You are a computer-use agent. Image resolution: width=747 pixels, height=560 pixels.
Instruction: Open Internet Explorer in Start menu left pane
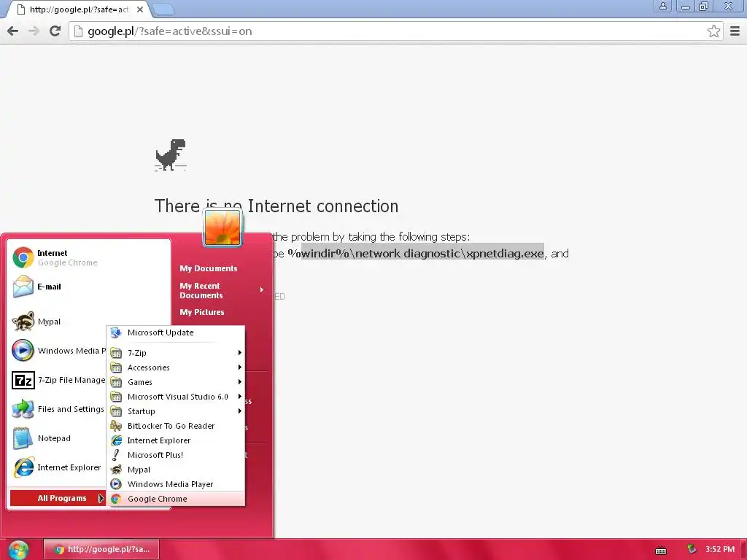(57, 467)
